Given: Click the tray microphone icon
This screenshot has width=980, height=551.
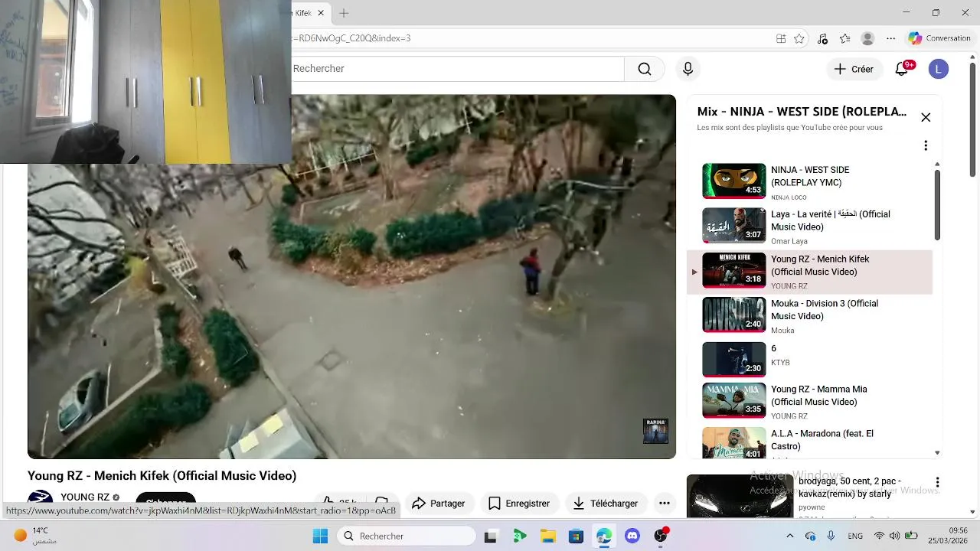Looking at the screenshot, I should (831, 536).
